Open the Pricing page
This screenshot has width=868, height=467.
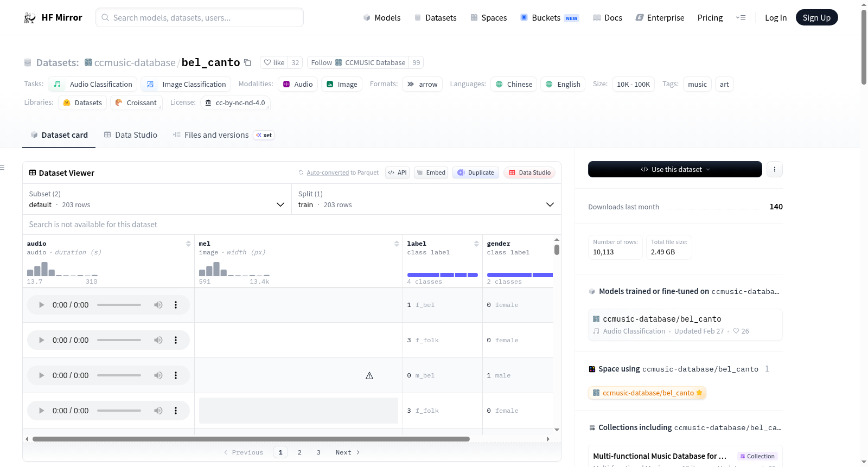click(x=710, y=18)
